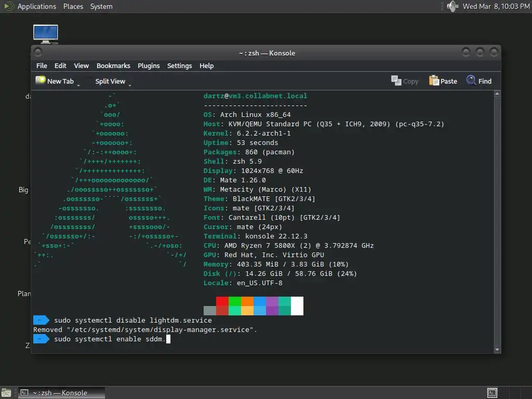Click the volume speaker icon in panel
Screen dimensions: 532x399
tap(453, 6)
